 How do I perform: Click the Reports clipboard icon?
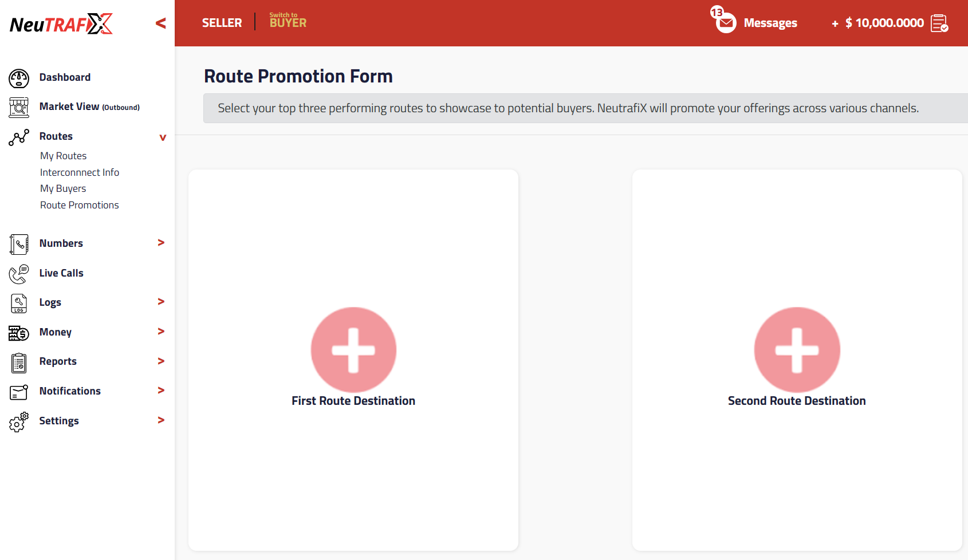(x=19, y=362)
